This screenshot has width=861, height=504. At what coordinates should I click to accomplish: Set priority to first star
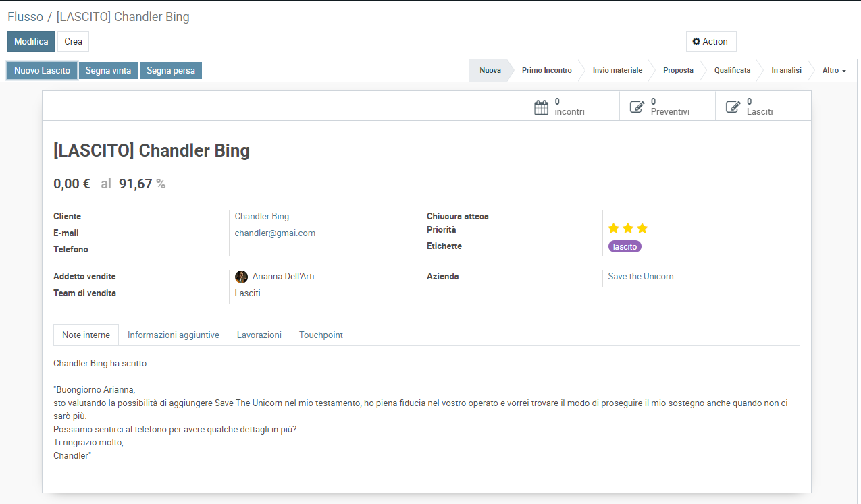(614, 228)
